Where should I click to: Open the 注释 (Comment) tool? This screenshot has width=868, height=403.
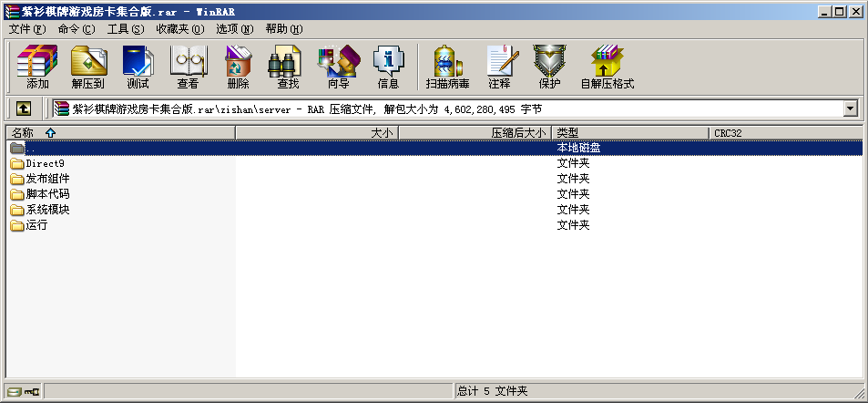499,67
